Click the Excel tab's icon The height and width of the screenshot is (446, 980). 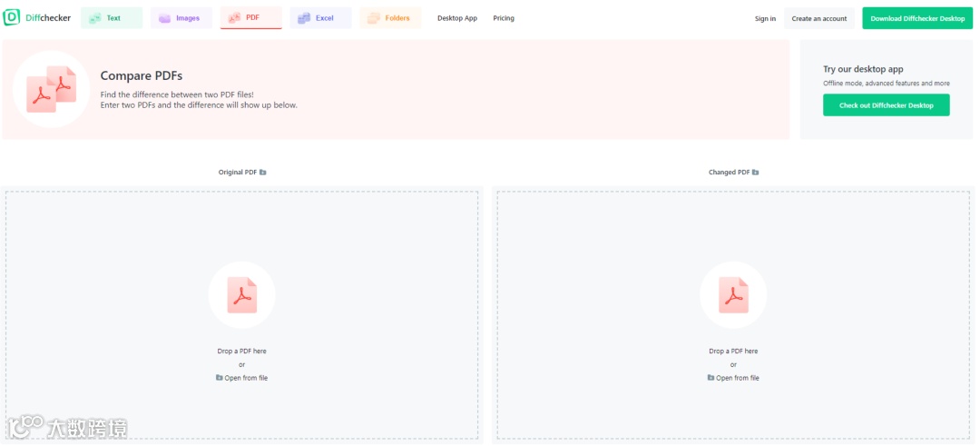click(304, 18)
